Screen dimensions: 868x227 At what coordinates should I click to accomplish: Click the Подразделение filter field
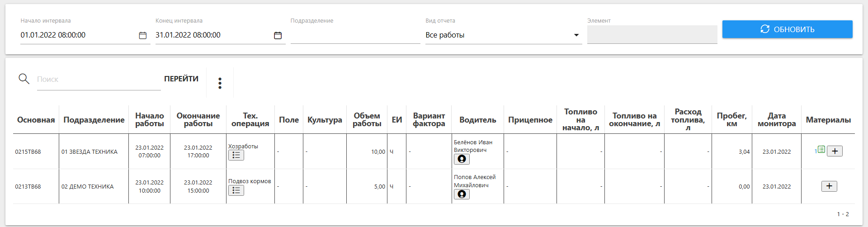click(x=355, y=35)
